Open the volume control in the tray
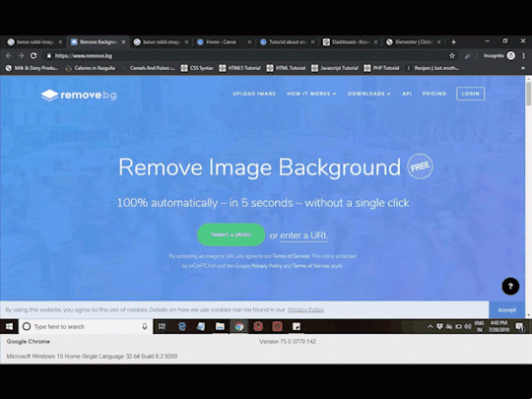 coord(468,326)
